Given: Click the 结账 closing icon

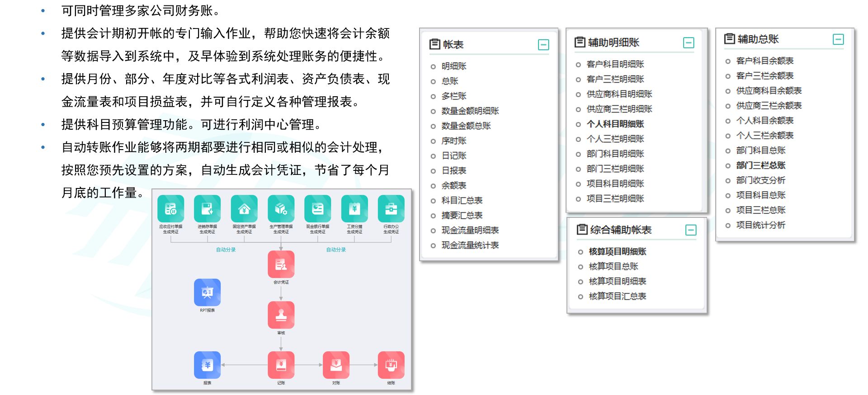Looking at the screenshot, I should [391, 365].
